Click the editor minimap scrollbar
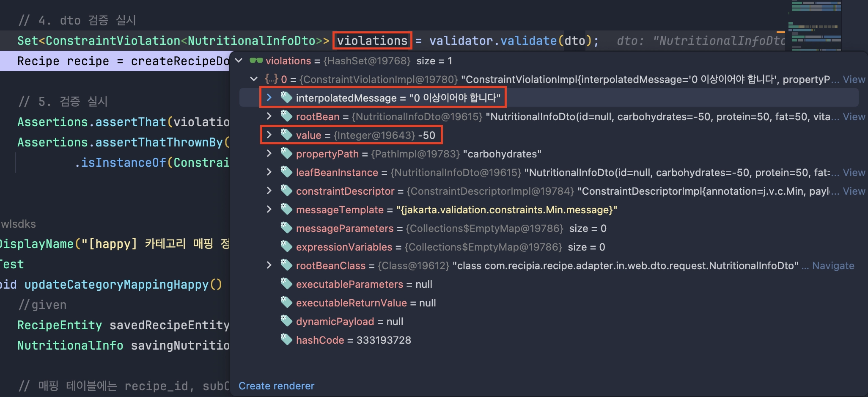Image resolution: width=868 pixels, height=397 pixels. point(815,25)
